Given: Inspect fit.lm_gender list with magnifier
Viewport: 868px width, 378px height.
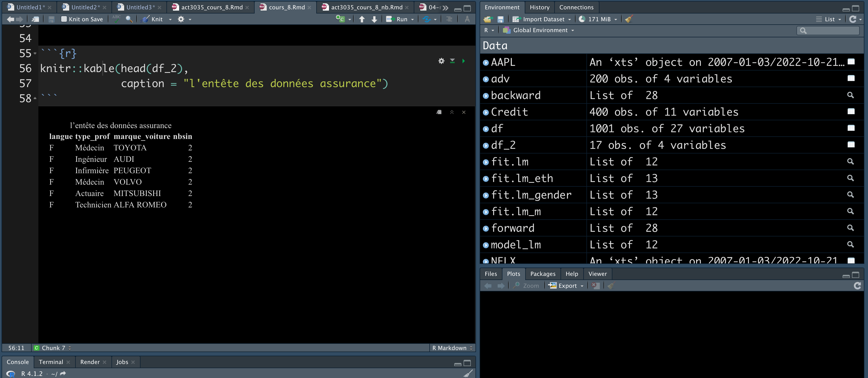Looking at the screenshot, I should (850, 194).
